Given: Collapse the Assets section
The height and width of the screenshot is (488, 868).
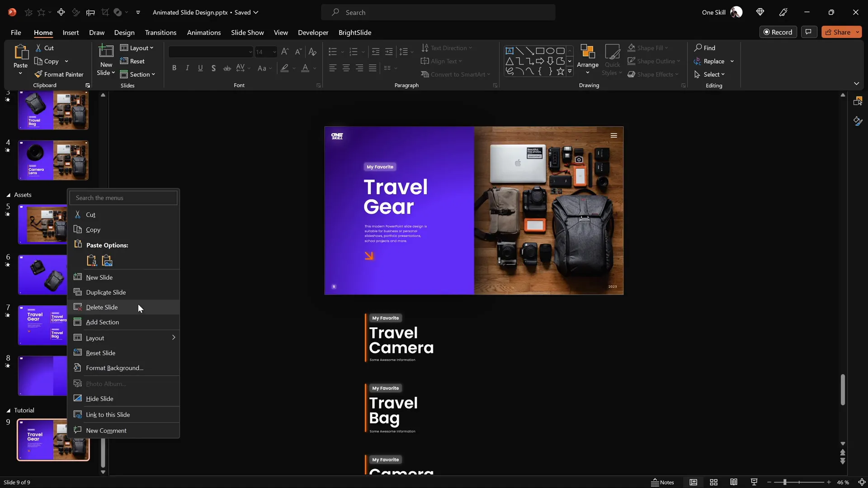Looking at the screenshot, I should coord(8,195).
